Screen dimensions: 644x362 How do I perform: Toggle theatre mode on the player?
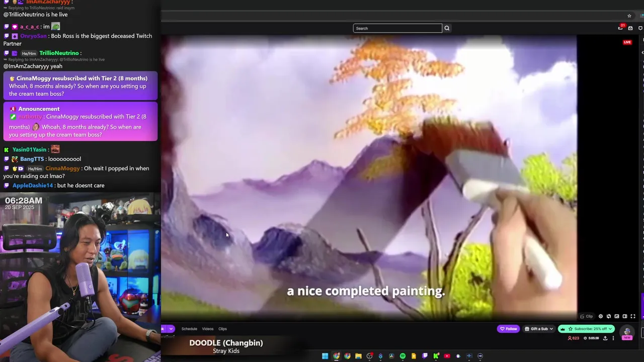click(x=625, y=316)
